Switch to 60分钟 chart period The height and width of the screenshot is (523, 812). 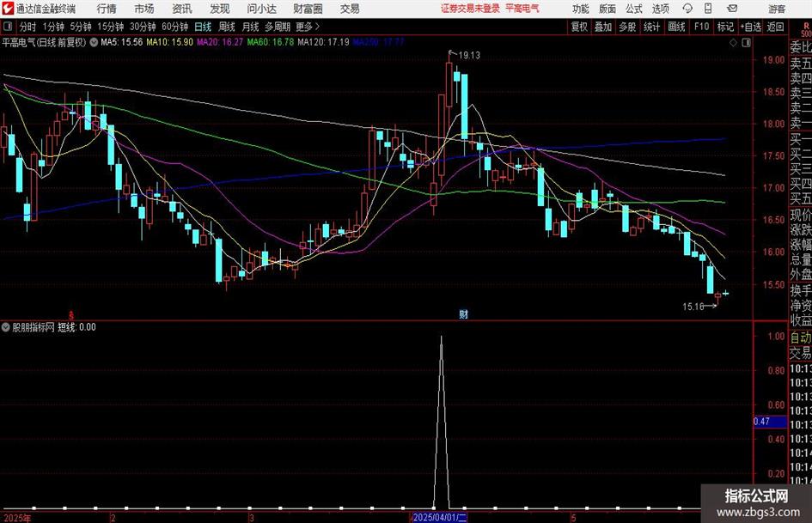[x=175, y=27]
